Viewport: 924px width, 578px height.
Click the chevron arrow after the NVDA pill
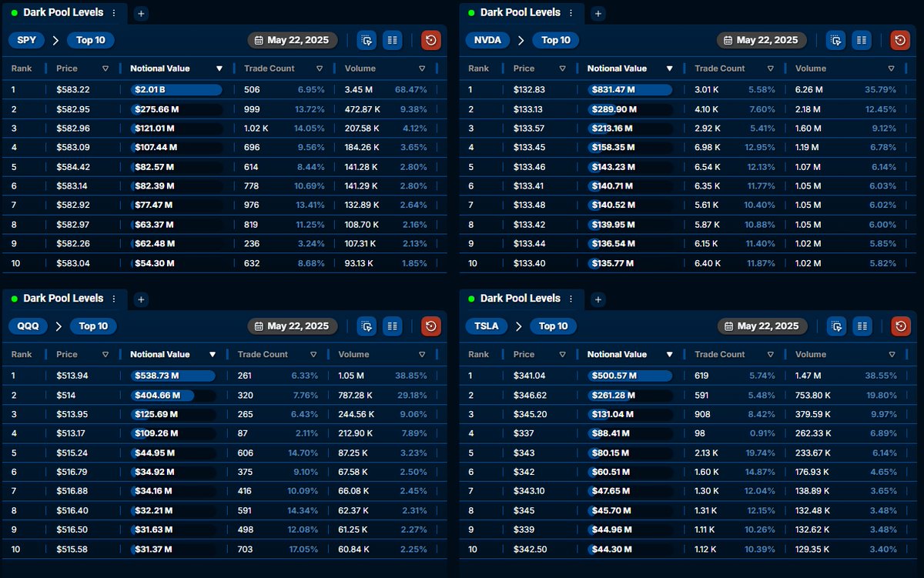click(521, 40)
